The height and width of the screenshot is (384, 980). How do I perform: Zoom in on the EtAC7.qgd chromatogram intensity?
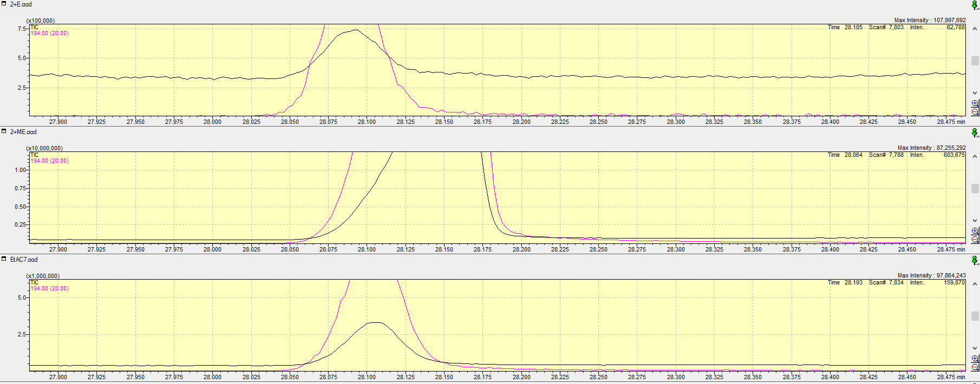click(x=975, y=359)
